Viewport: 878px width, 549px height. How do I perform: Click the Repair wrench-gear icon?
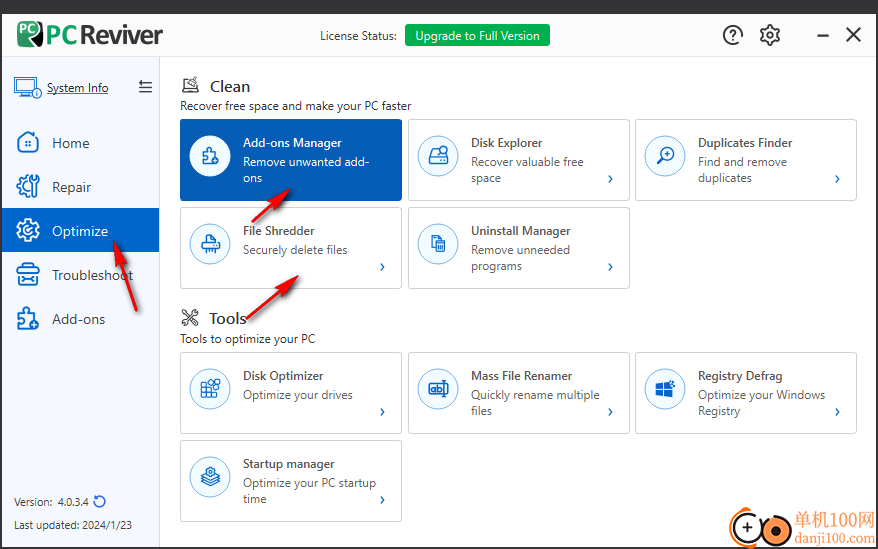[27, 187]
